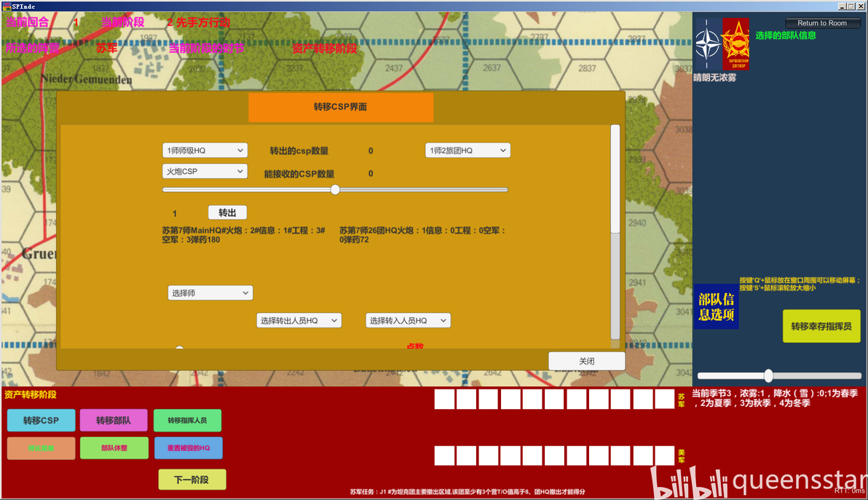
Task: Click the 转出 transfer button
Action: (227, 213)
